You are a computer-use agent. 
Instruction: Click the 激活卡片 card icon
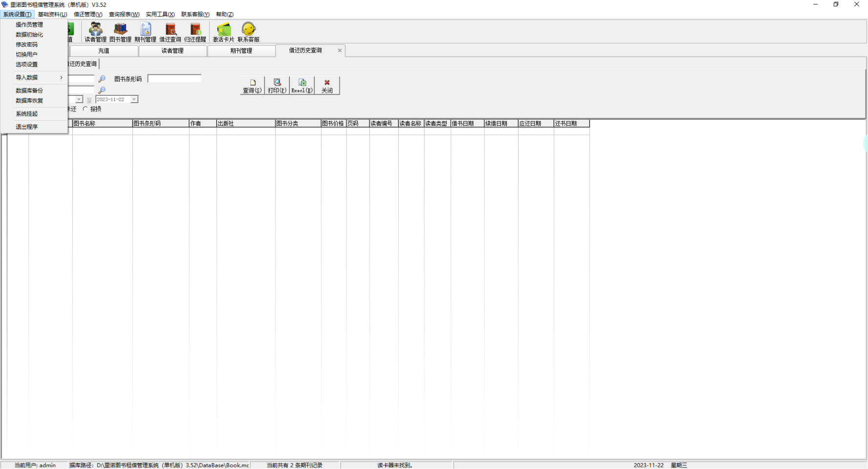click(x=223, y=32)
